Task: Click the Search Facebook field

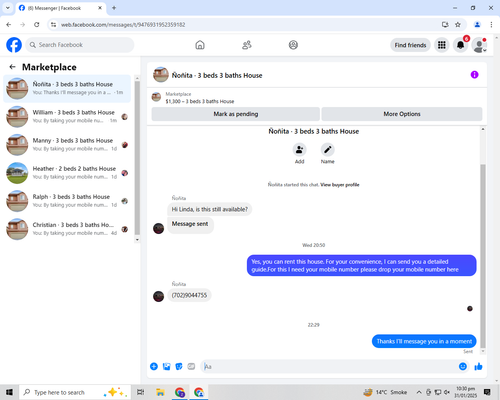Action: (x=80, y=45)
